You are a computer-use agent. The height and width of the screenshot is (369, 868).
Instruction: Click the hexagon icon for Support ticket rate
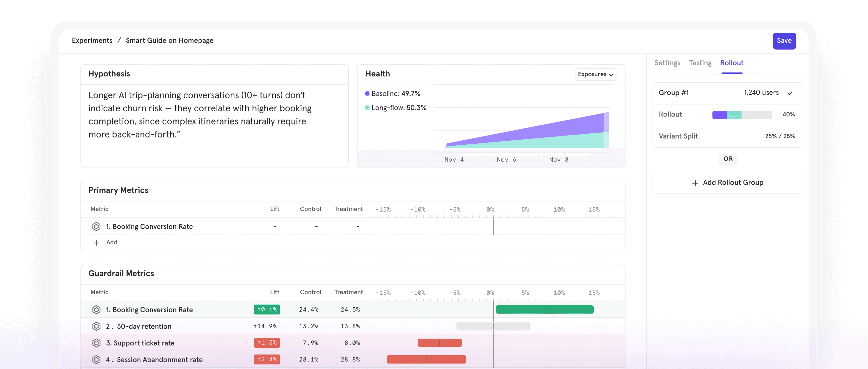[x=96, y=343]
